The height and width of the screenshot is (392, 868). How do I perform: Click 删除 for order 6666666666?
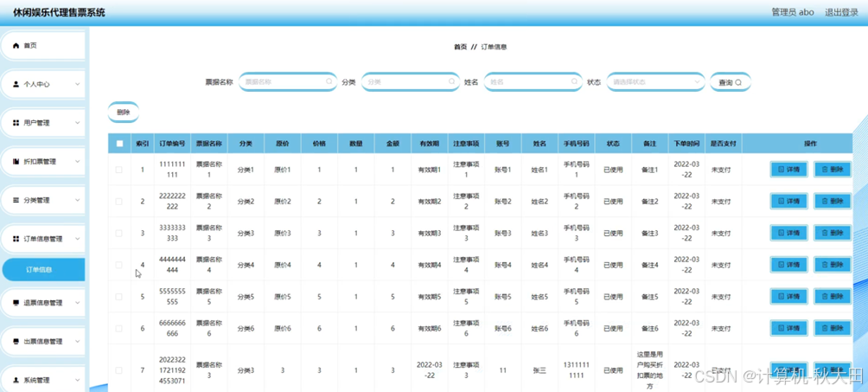pos(832,328)
